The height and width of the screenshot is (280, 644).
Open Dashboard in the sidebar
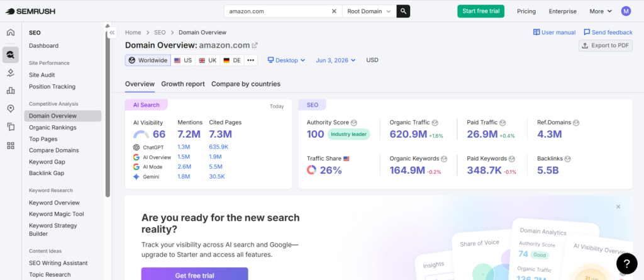coord(43,46)
